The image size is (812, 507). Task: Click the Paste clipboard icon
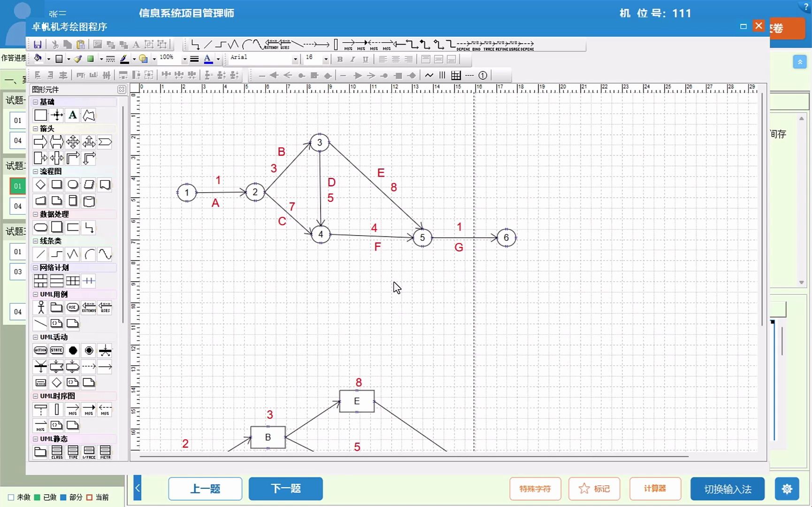81,45
